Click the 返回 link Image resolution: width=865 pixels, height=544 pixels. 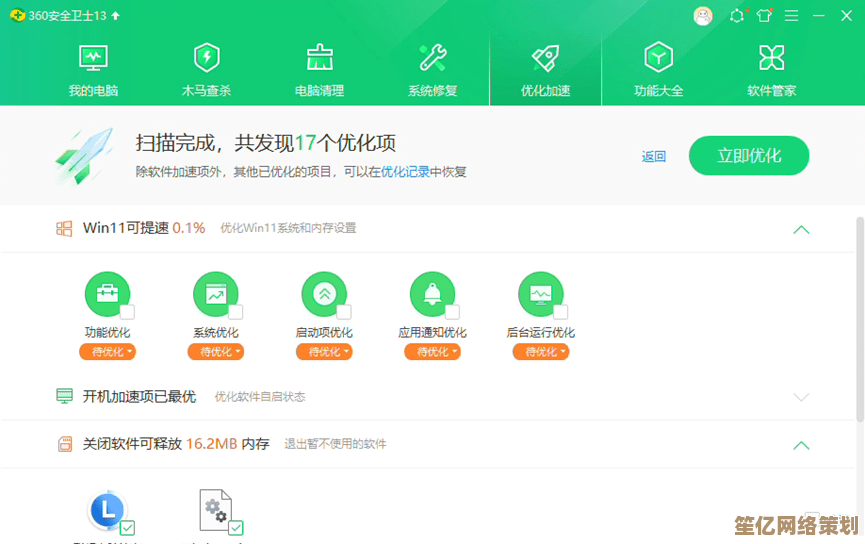tap(654, 157)
